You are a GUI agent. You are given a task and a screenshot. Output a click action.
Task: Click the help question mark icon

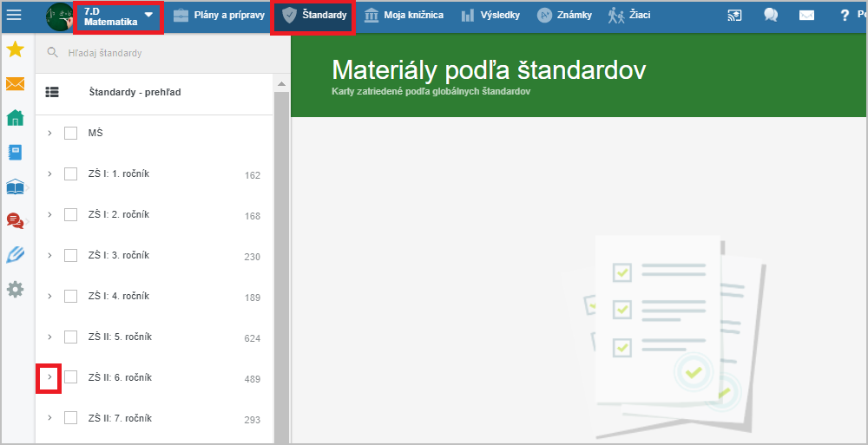(845, 16)
